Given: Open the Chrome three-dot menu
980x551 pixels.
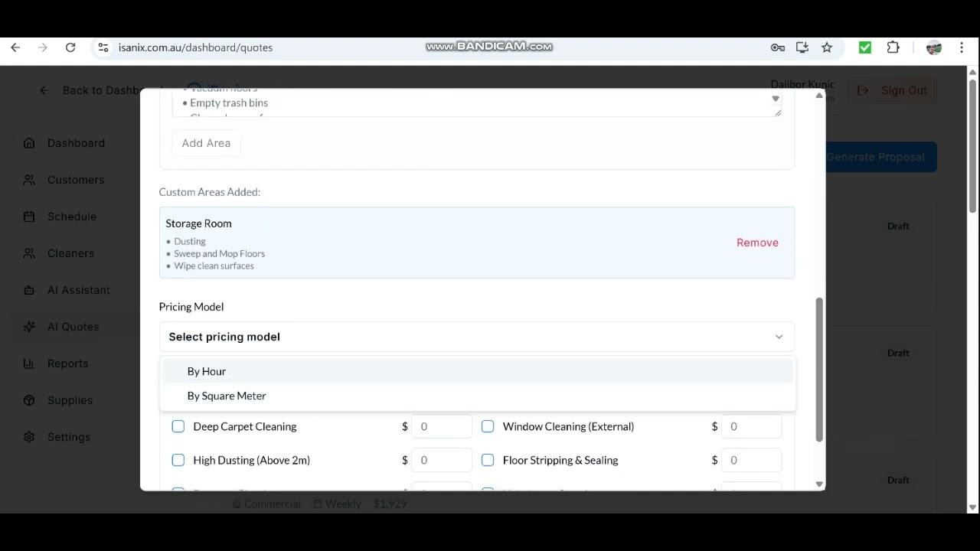Looking at the screenshot, I should (x=962, y=47).
